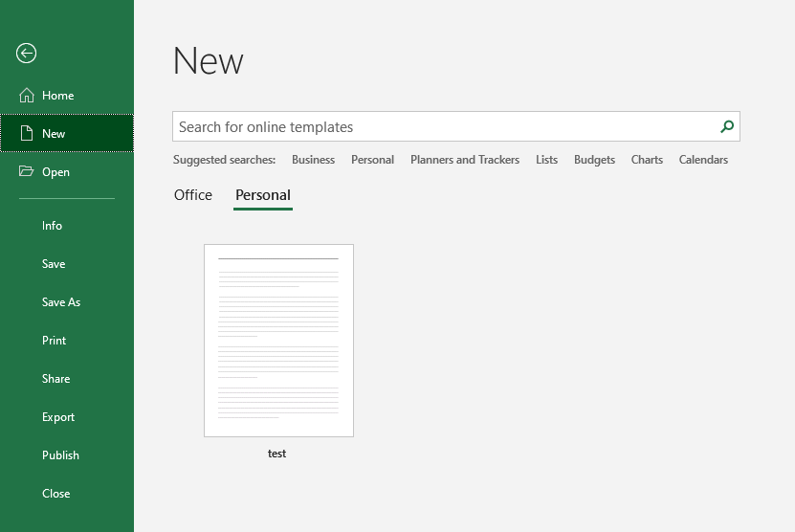Screen dimensions: 795x532
Task: Click the Personal suggested search link
Action: click(372, 160)
